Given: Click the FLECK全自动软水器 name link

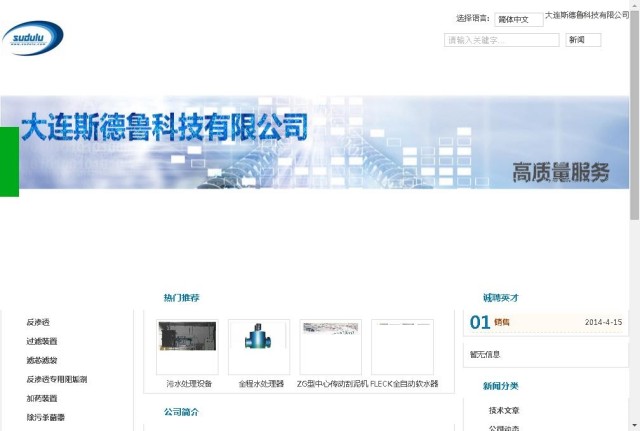Looking at the screenshot, I should [404, 384].
